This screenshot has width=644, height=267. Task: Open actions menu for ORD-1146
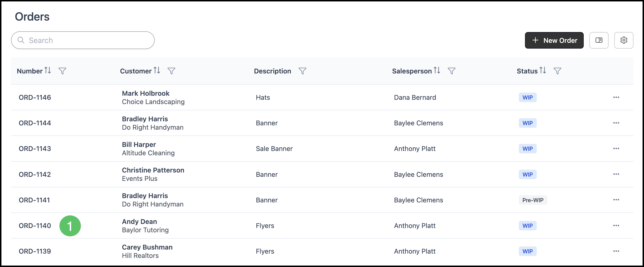pyautogui.click(x=616, y=97)
